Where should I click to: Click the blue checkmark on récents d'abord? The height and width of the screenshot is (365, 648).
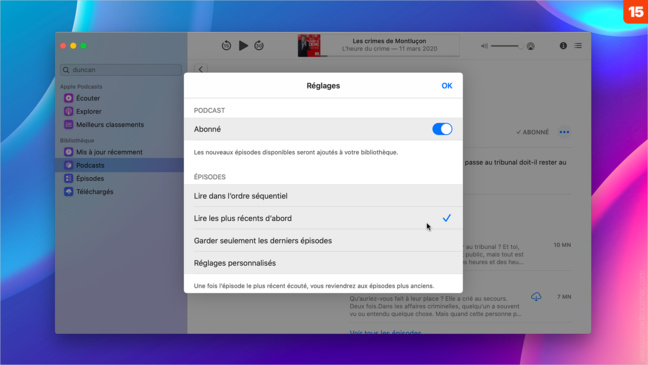447,218
